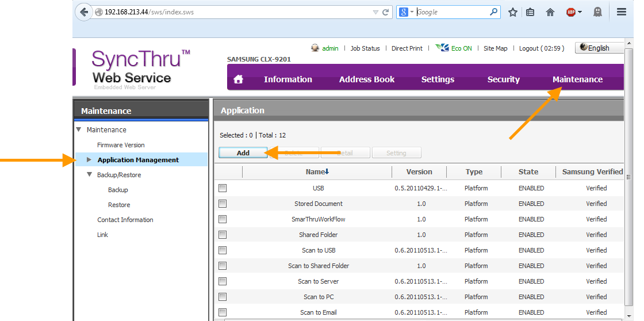Select Application Management in sidebar

(x=138, y=160)
